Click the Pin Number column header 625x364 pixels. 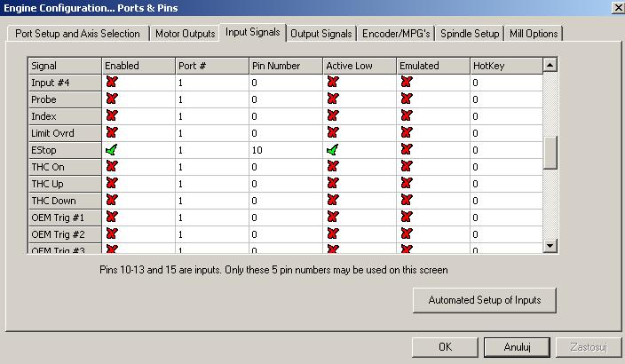tap(286, 66)
